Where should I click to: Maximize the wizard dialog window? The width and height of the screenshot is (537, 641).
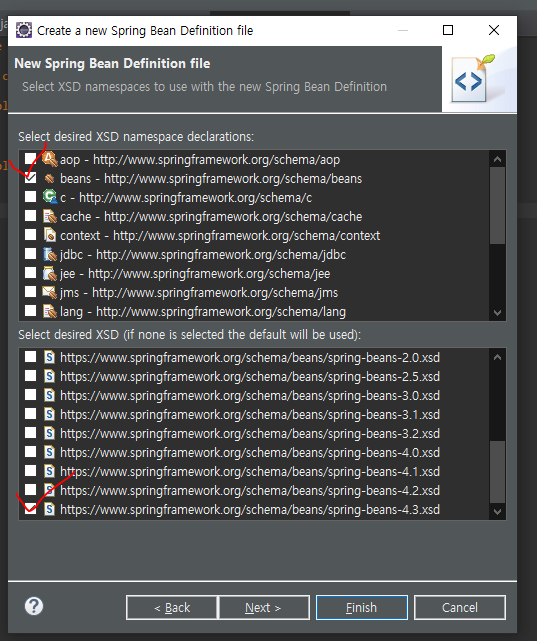tap(448, 30)
